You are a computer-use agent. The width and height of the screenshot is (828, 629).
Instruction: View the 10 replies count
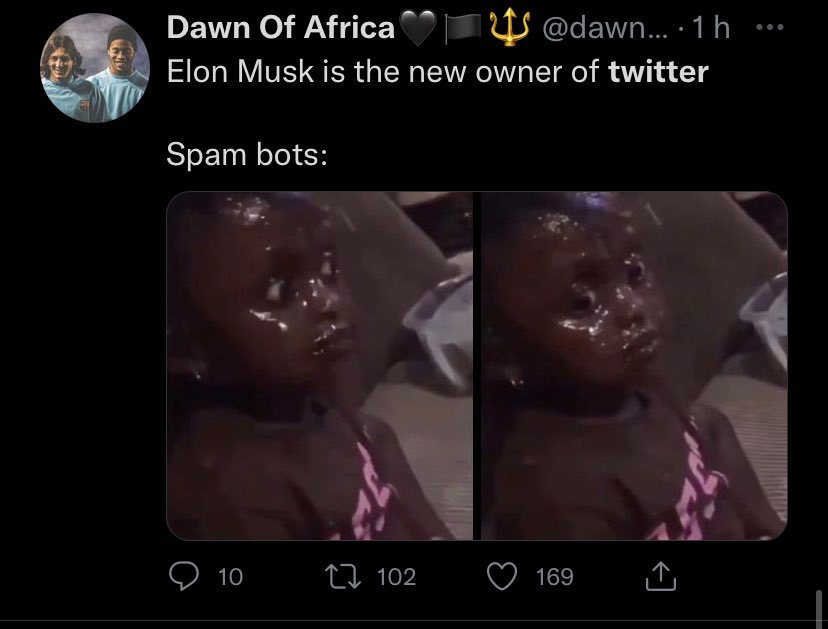[230, 577]
